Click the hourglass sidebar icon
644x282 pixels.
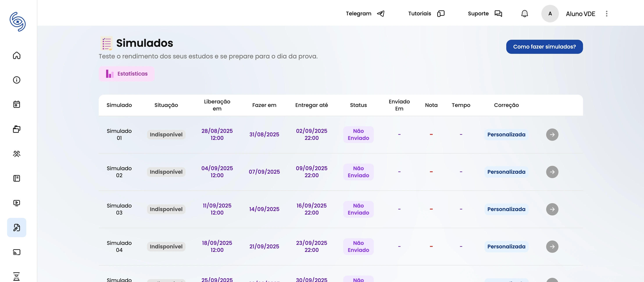click(16, 276)
